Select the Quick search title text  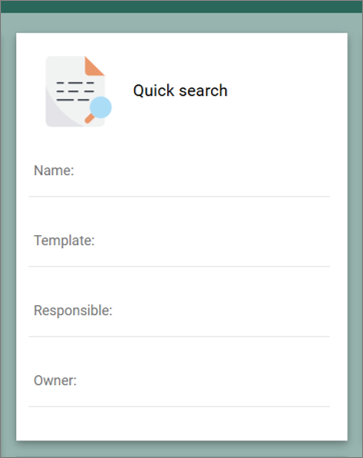(180, 91)
